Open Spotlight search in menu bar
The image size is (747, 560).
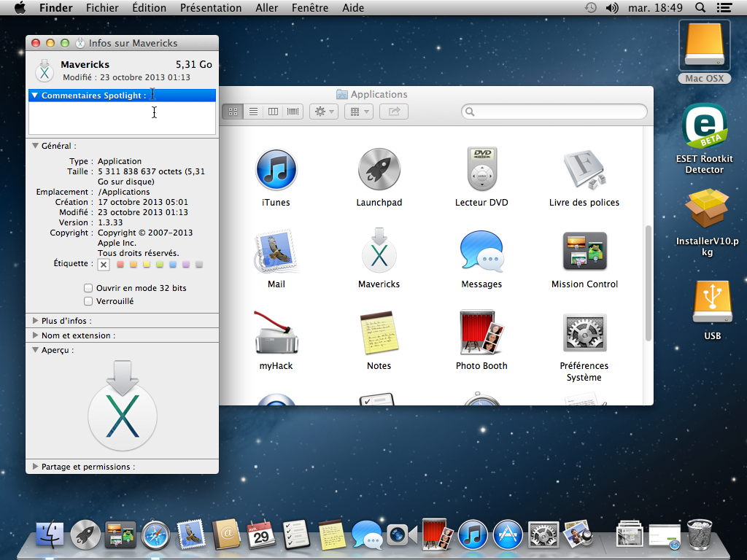coord(700,7)
